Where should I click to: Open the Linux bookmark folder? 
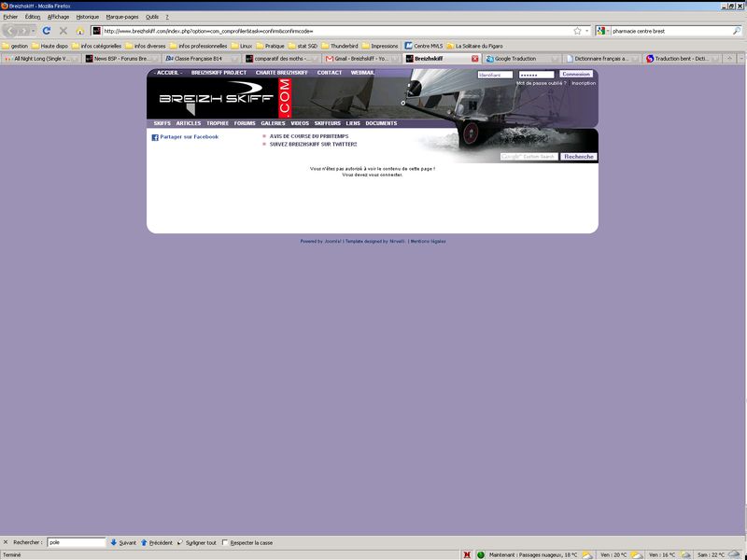pyautogui.click(x=242, y=46)
